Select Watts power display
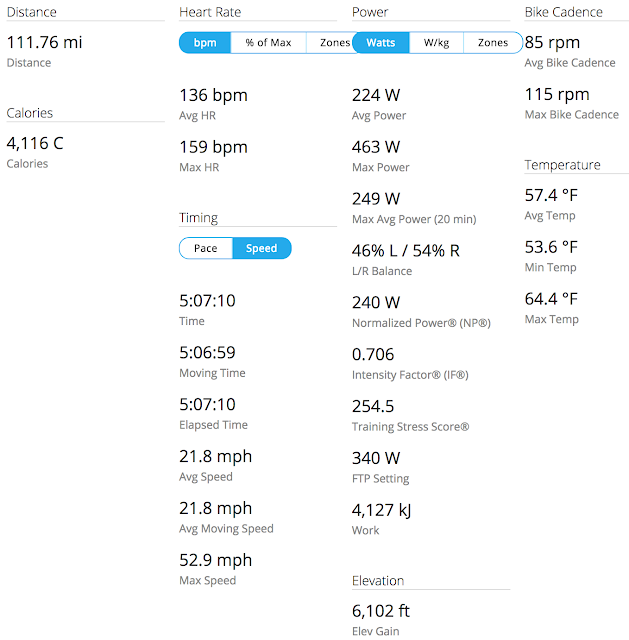The height and width of the screenshot is (640, 629). (381, 43)
